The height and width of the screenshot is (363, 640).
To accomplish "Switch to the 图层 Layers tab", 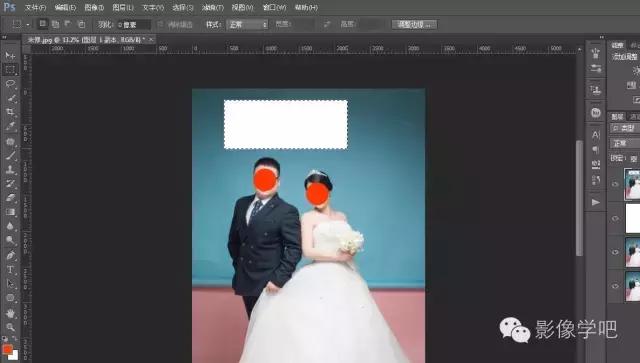I will click(x=617, y=117).
